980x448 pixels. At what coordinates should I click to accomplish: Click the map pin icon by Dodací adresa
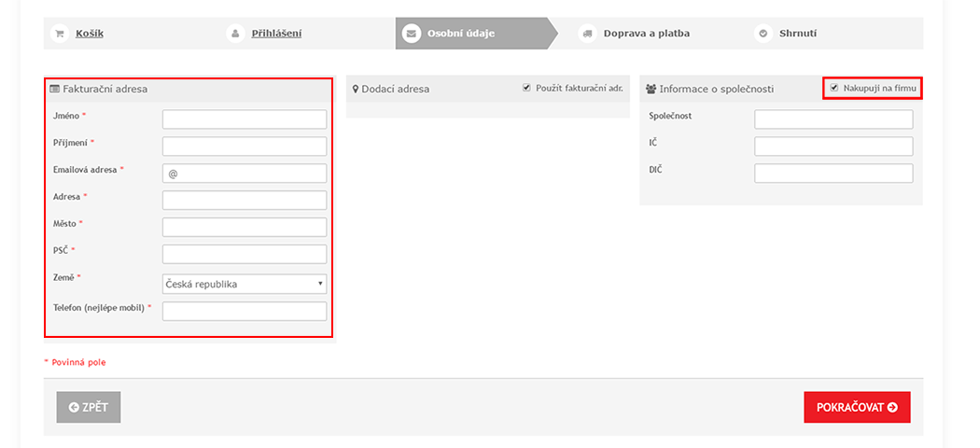click(356, 89)
